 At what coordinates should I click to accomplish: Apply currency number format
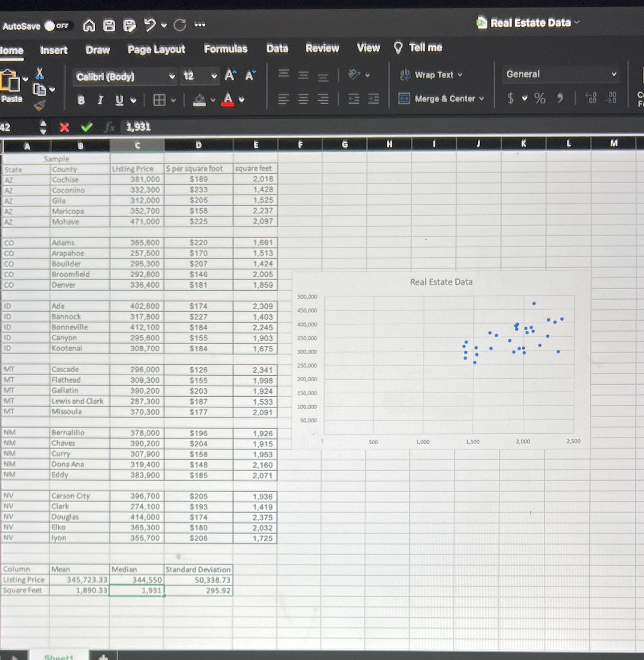[x=510, y=98]
